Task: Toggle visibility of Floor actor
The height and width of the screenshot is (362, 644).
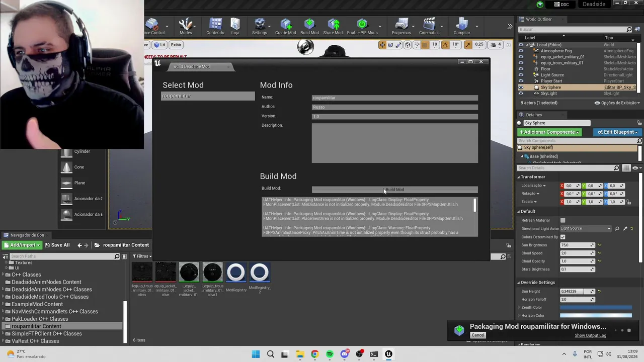Action: (521, 69)
